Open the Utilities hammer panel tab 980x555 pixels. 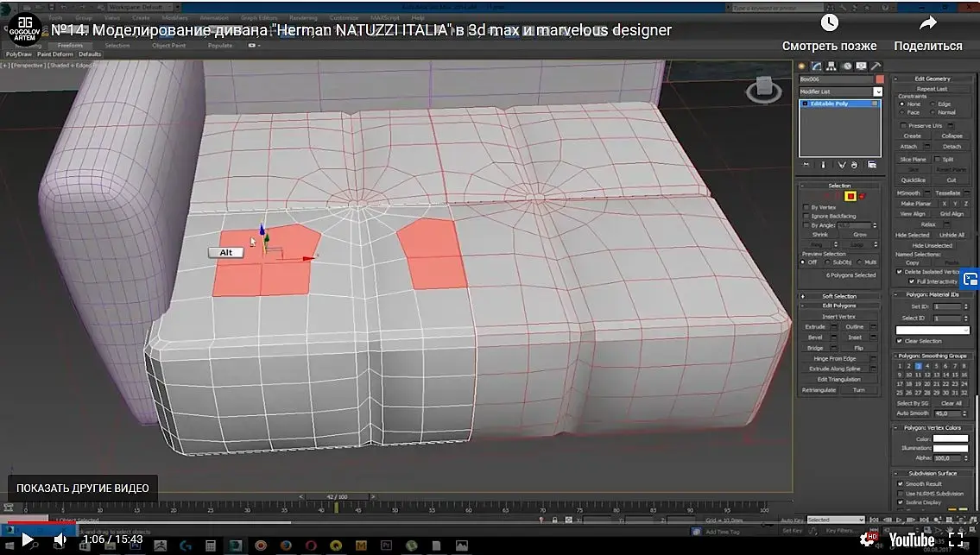(876, 66)
